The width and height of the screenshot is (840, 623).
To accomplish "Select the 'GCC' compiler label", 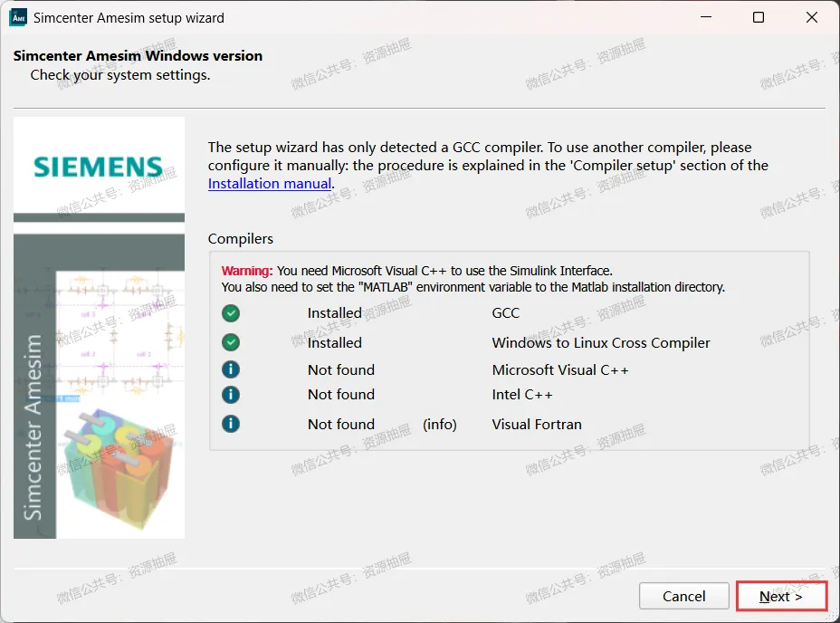I will coord(506,313).
